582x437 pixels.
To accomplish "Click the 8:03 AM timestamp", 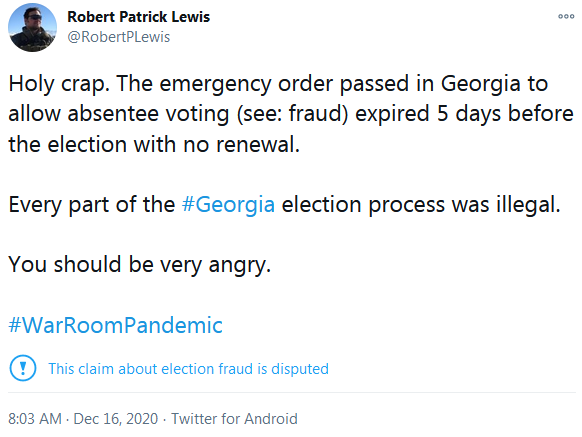I will (35, 418).
